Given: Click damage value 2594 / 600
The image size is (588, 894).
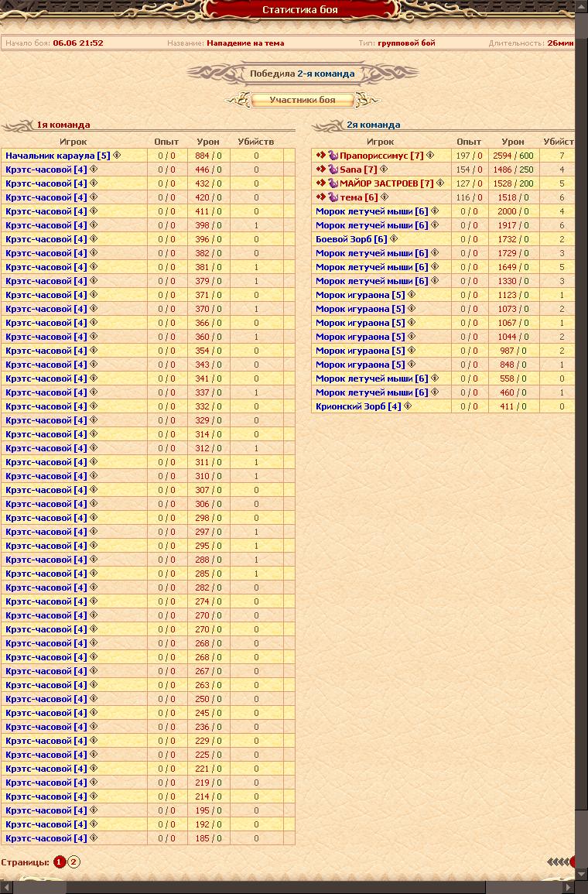Looking at the screenshot, I should coord(514,156).
